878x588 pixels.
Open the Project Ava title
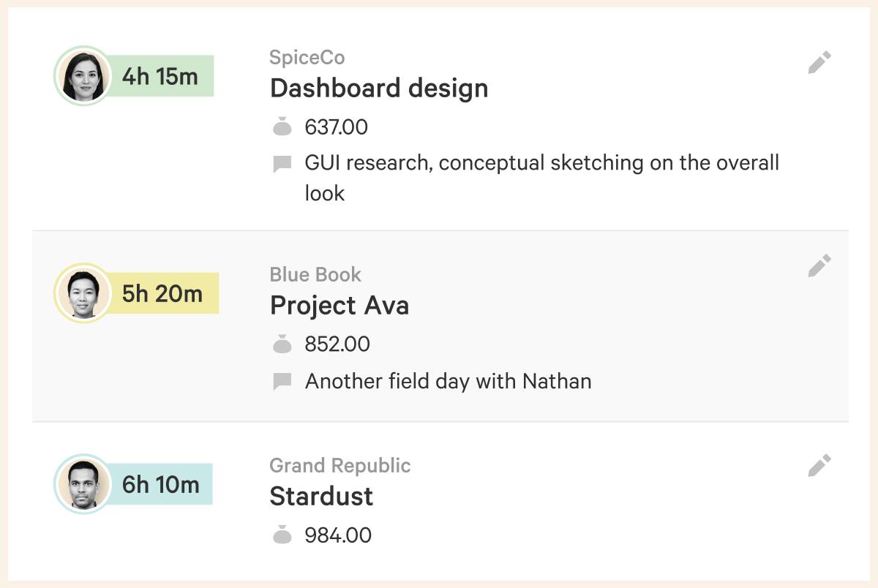[339, 305]
